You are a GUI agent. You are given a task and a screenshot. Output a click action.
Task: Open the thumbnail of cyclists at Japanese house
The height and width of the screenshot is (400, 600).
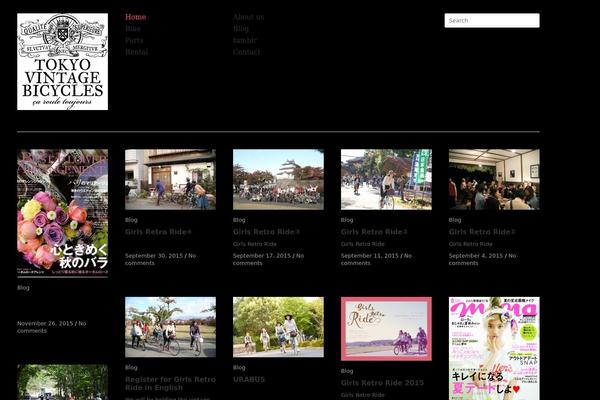(x=170, y=180)
